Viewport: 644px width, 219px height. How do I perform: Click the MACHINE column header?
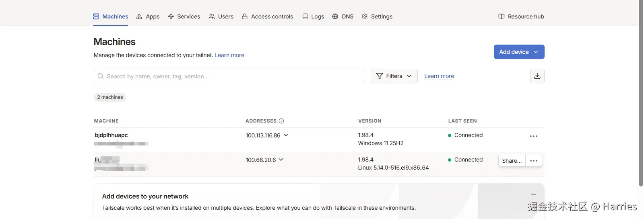pyautogui.click(x=106, y=121)
